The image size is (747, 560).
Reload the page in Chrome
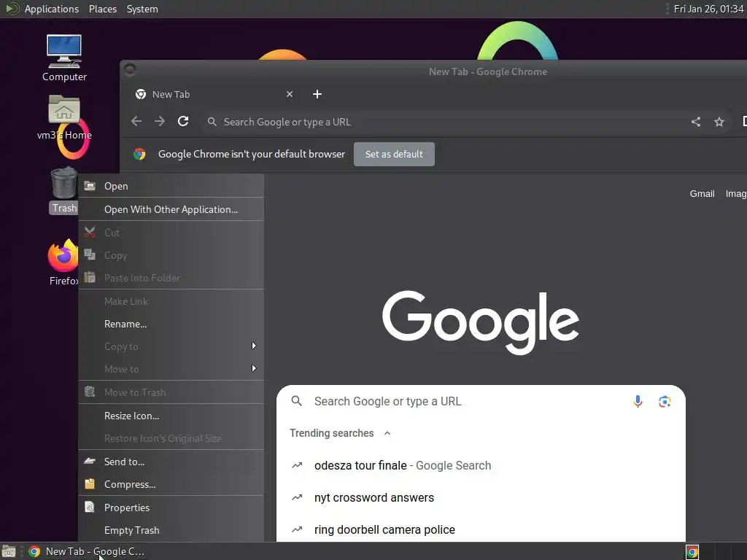coord(183,122)
